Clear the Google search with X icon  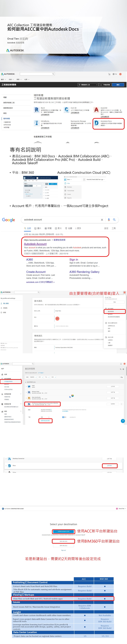[102, 220]
